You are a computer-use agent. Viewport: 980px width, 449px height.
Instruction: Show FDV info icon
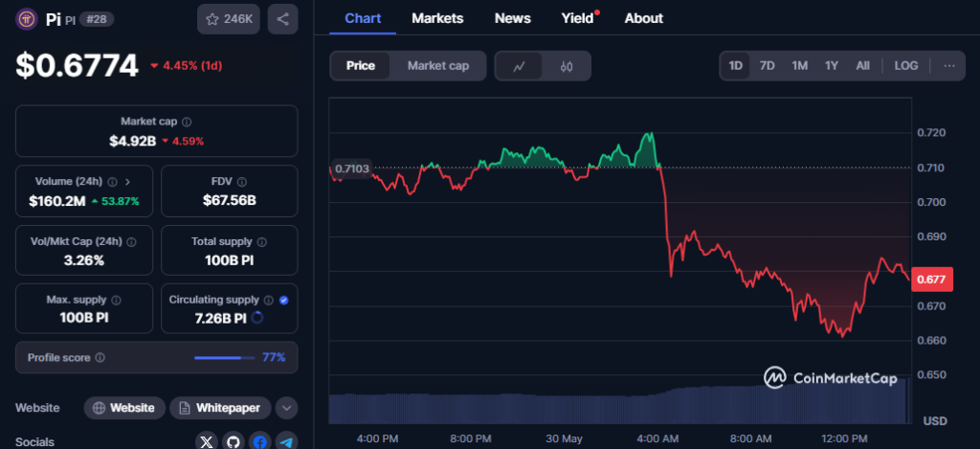(242, 182)
